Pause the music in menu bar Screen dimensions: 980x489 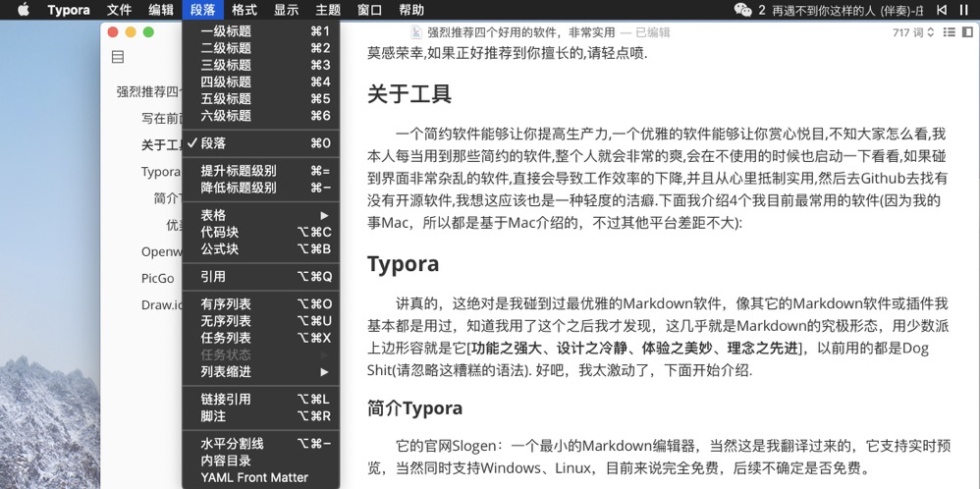[963, 10]
